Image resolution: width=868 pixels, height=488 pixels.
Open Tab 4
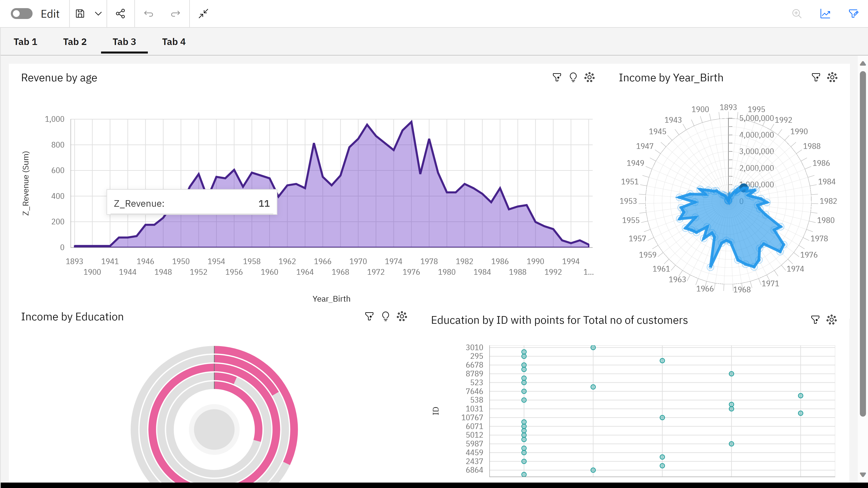click(x=174, y=41)
